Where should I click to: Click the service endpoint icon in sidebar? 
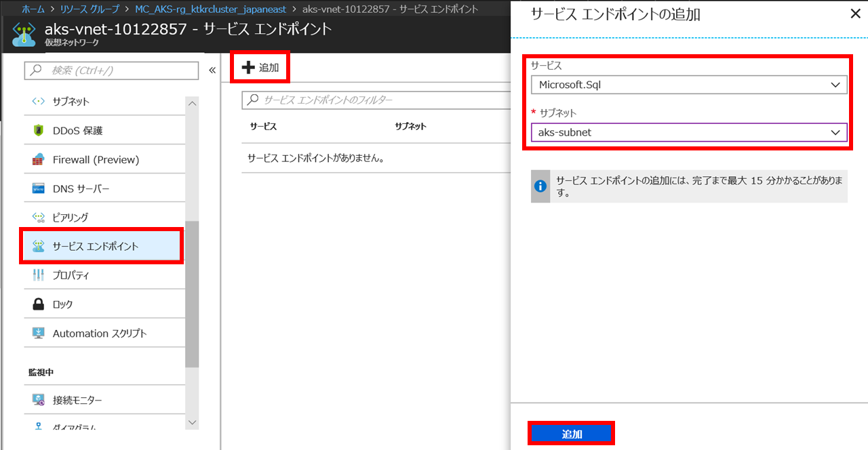pos(39,246)
